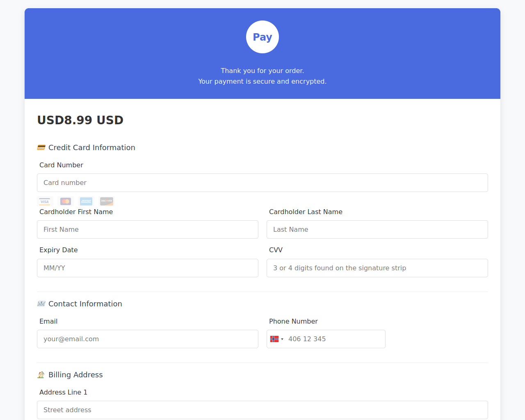Click the Email label
The width and height of the screenshot is (525, 420).
click(x=48, y=321)
